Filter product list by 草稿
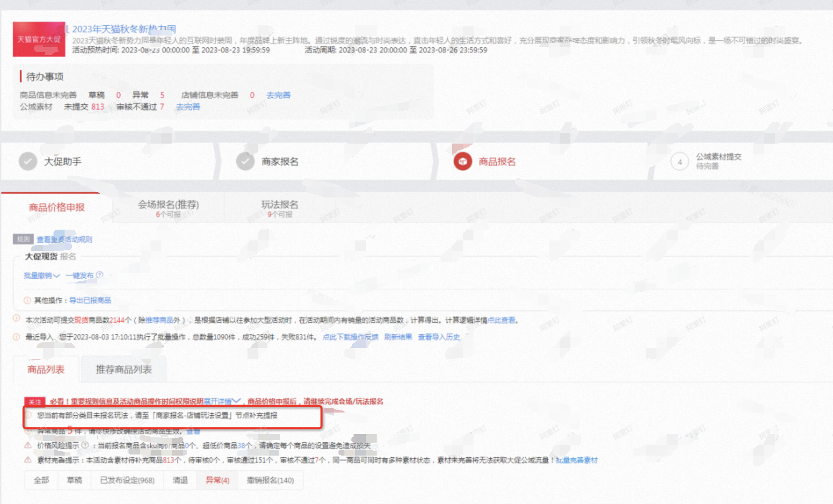Viewport: 833px width, 504px height. 74,480
